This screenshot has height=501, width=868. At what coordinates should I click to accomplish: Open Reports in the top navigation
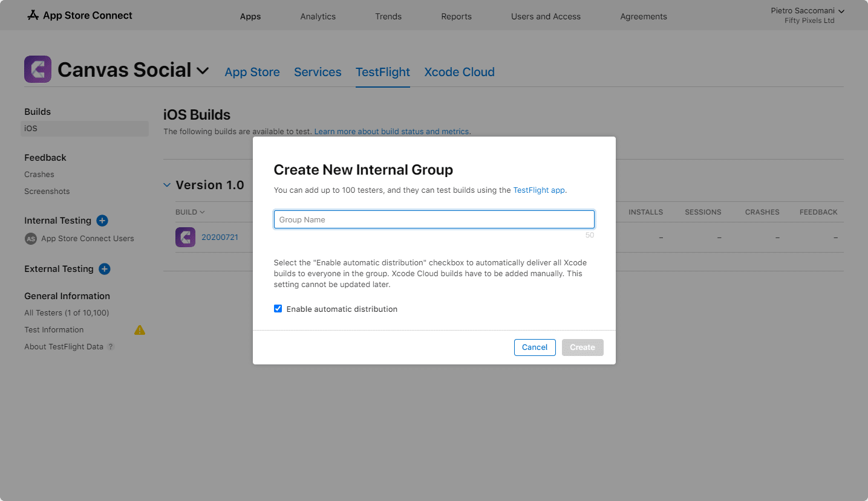[457, 16]
